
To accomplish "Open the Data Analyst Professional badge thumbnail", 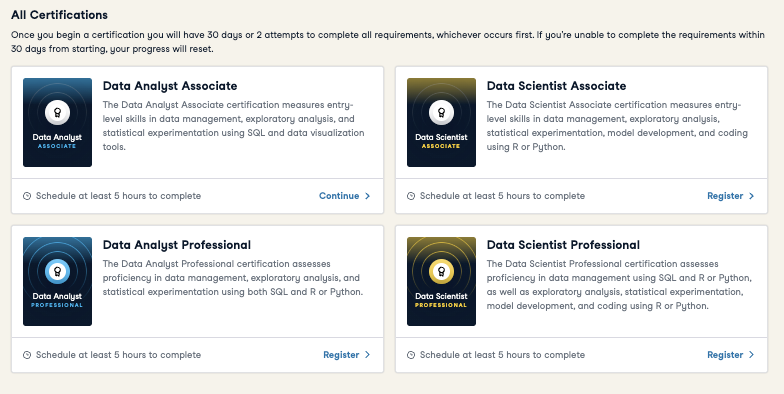I will 58,282.
